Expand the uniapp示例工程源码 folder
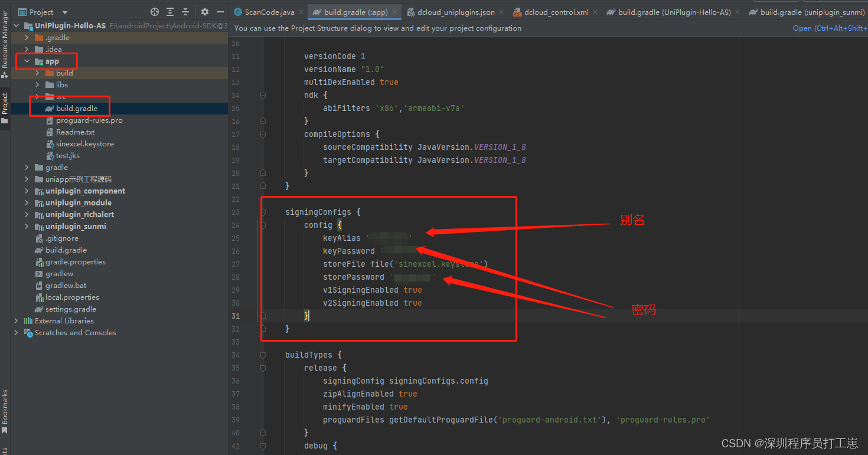This screenshot has height=455, width=868. (x=27, y=179)
